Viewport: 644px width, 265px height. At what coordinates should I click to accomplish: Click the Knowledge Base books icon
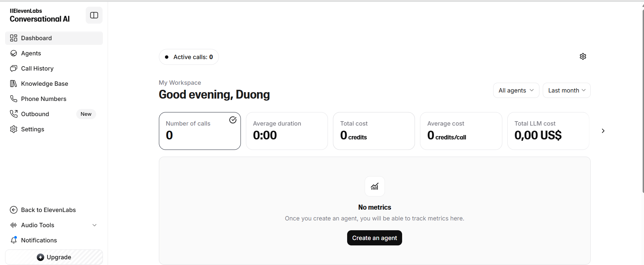[x=13, y=84]
